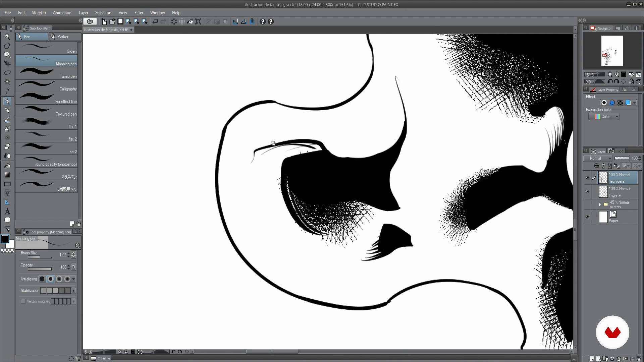644x362 pixels.
Task: Select the Eyedropper tool
Action: tap(7, 91)
